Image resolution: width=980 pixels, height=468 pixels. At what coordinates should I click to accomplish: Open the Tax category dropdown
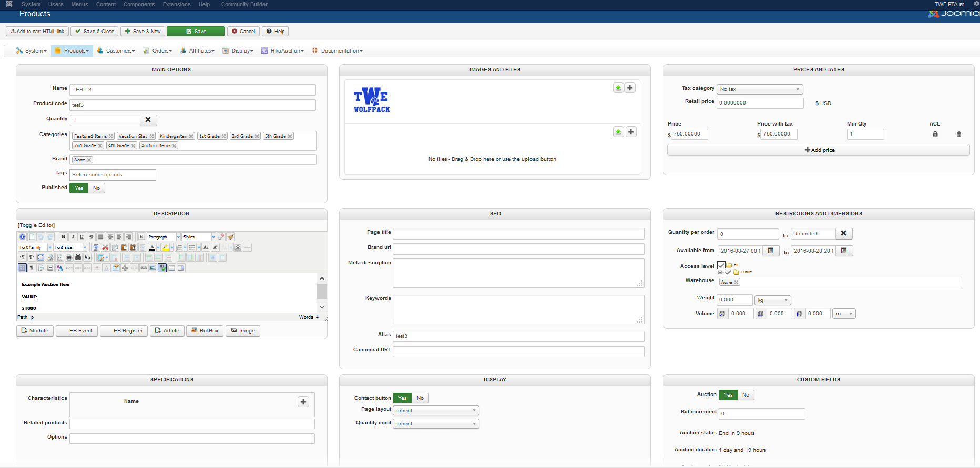[759, 89]
